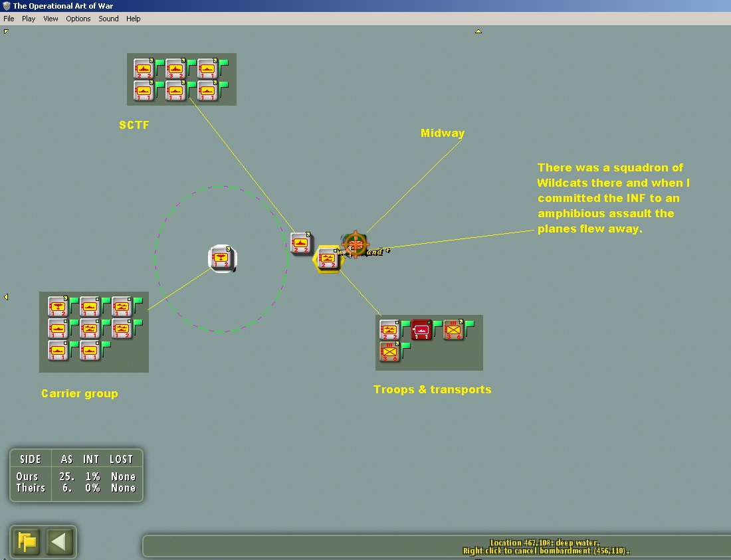
Task: Click the '25.' assault strength value
Action: [x=66, y=476]
